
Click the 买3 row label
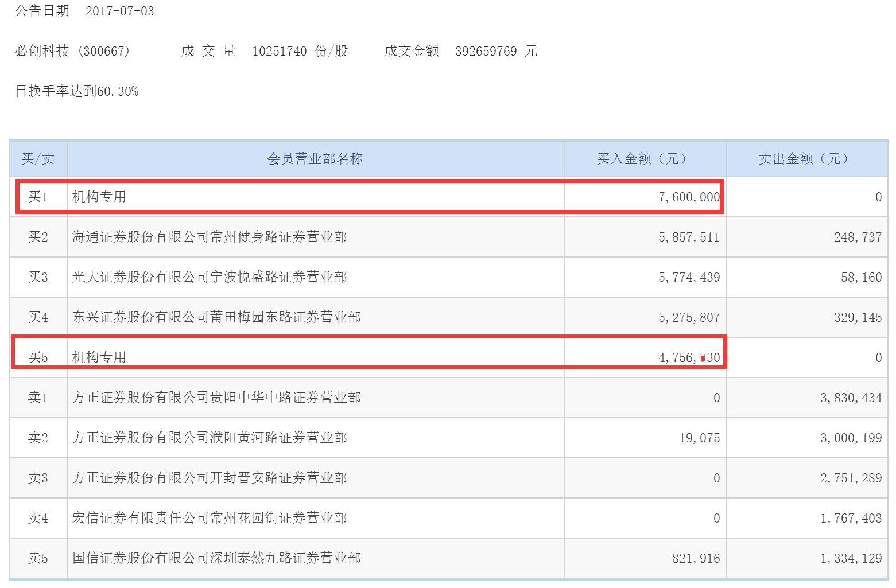point(38,277)
